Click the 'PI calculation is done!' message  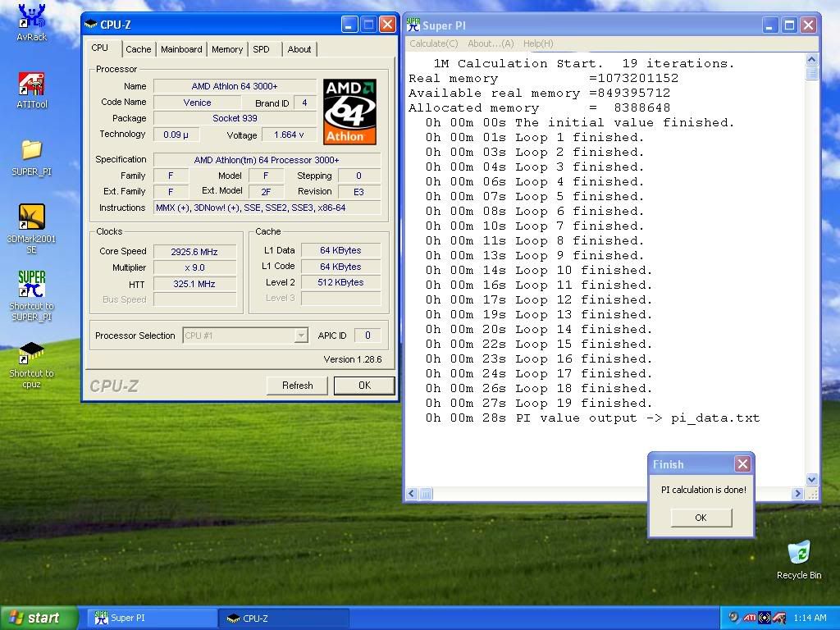click(x=703, y=490)
